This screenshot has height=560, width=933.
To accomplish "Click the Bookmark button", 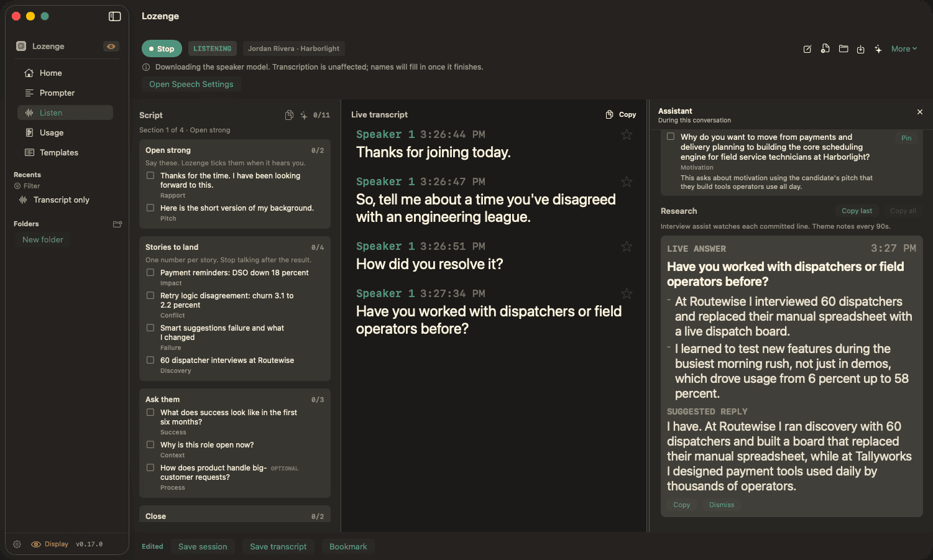I will [x=348, y=546].
